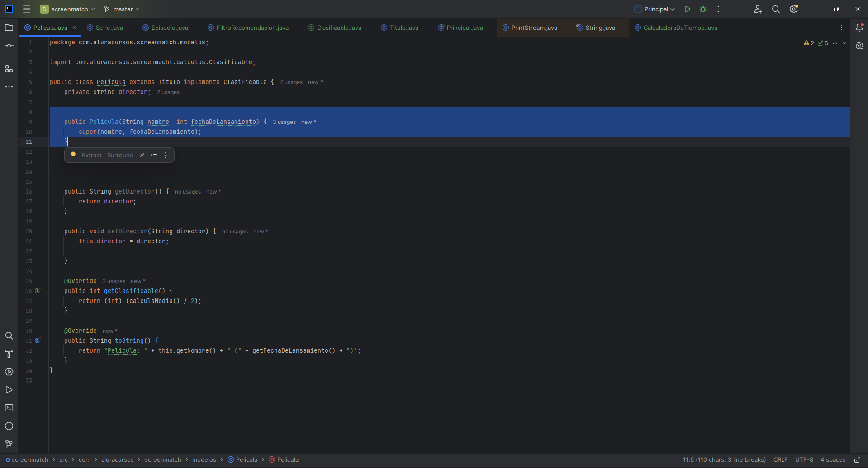Change CRLF line separator
This screenshot has height=468, width=868.
click(780, 460)
